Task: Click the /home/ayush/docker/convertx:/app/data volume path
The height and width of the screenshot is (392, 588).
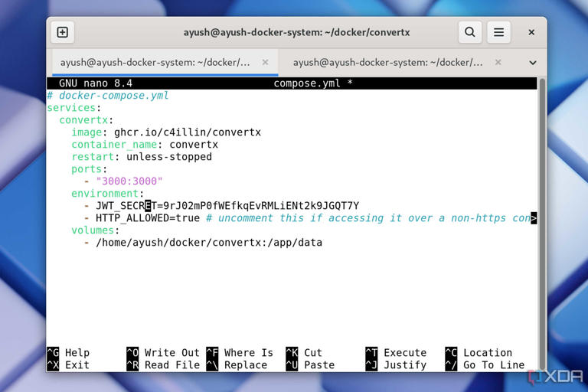Action: tap(209, 243)
